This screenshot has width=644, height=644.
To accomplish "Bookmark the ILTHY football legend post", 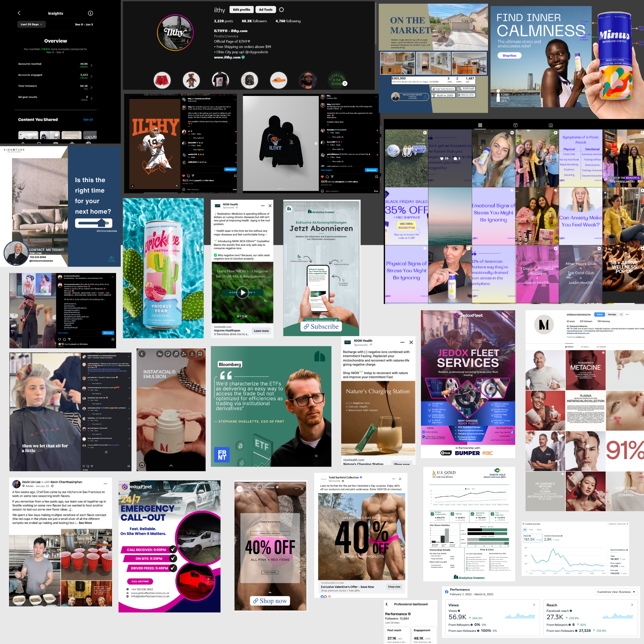I will click(x=235, y=176).
